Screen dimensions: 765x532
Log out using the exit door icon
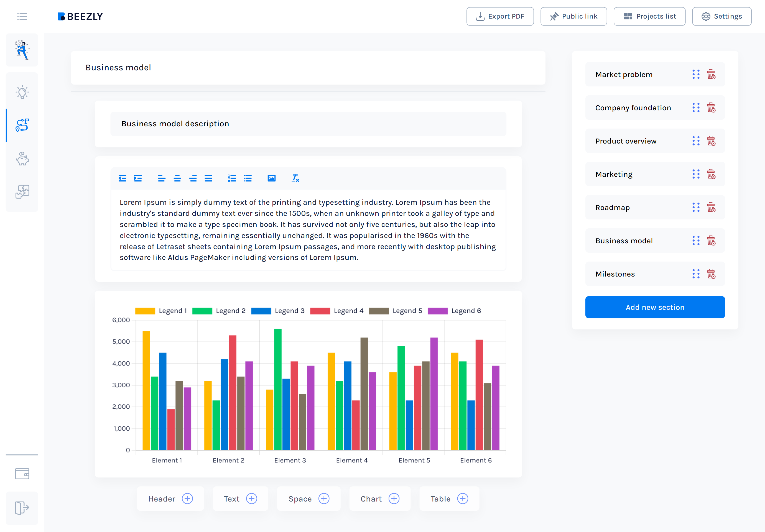click(x=22, y=508)
